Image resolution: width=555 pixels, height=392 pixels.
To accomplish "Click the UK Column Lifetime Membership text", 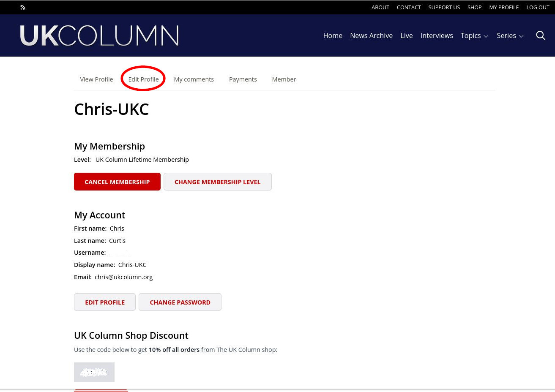I will (142, 160).
